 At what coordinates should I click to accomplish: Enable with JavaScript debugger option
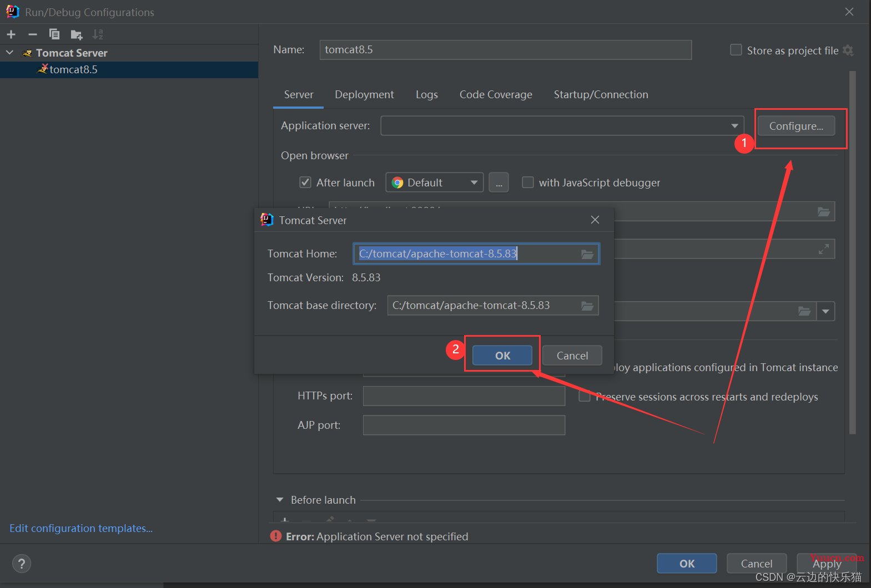coord(528,183)
